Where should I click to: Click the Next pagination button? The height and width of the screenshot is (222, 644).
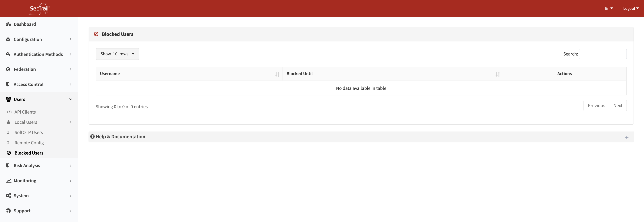click(x=618, y=106)
